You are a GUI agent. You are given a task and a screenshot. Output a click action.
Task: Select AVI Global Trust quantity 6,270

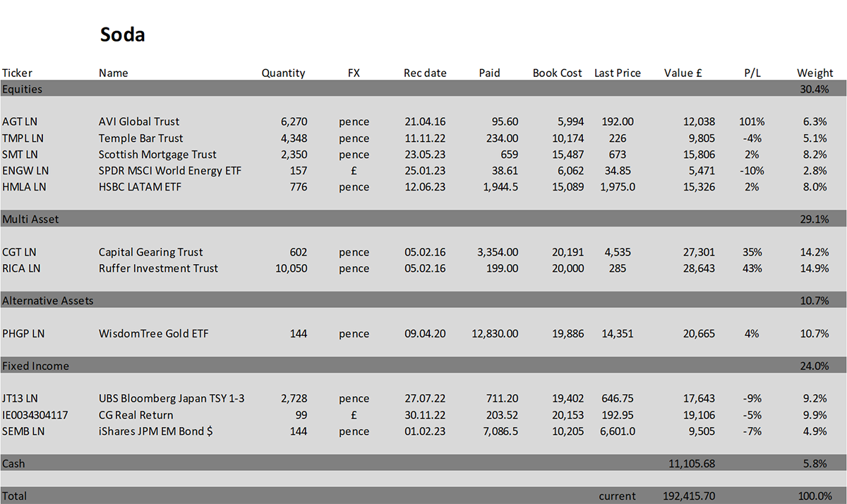coord(294,121)
